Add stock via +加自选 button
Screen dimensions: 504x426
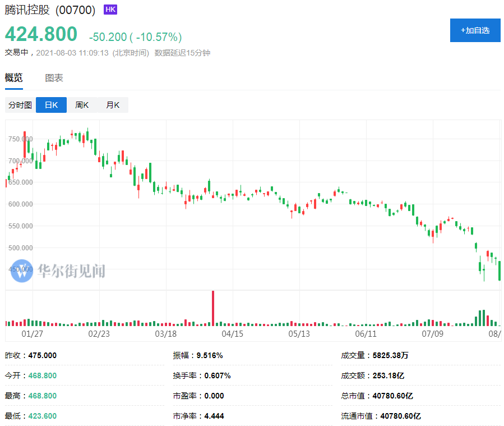tap(475, 30)
